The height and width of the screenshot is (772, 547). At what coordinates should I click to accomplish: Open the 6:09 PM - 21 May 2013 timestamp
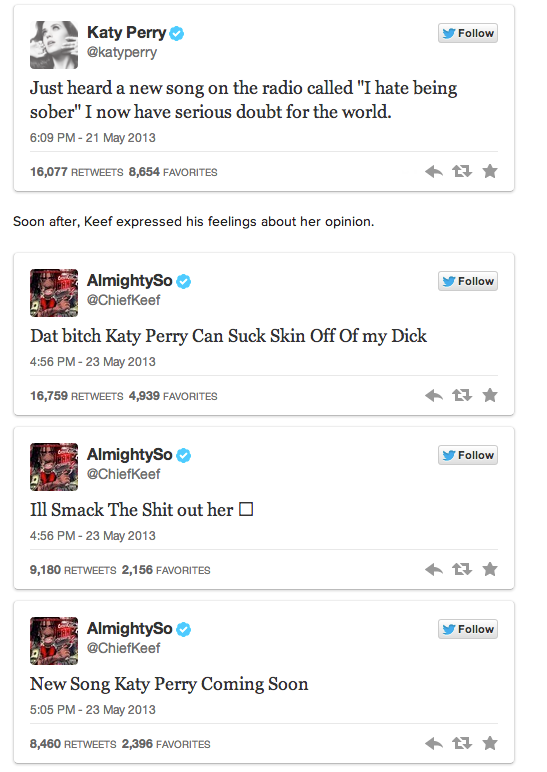93,138
